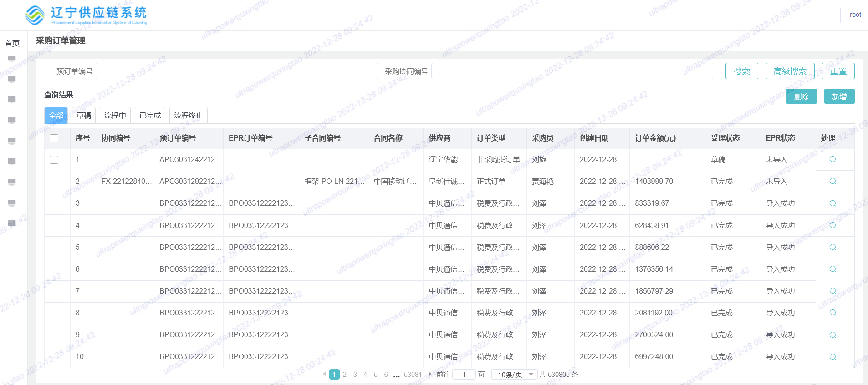Viewport: 868px width, 385px height.
Task: View order with amount 888606.22 via magnifier
Action: coord(832,247)
